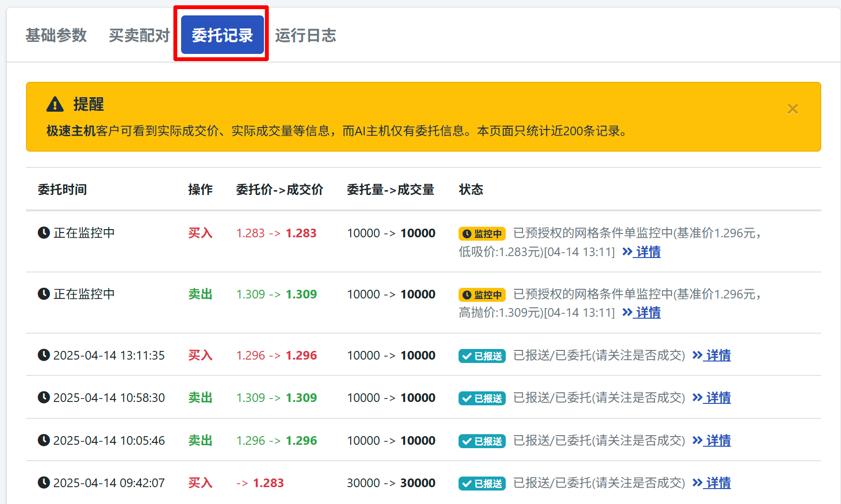Dismiss the 提醒 alert with the X
The height and width of the screenshot is (504, 841).
click(792, 109)
